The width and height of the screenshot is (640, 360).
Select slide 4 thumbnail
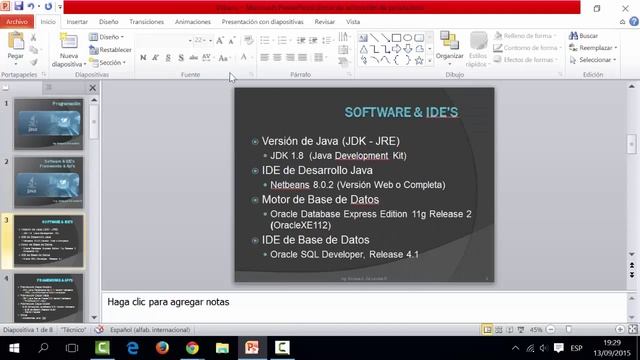click(x=49, y=298)
